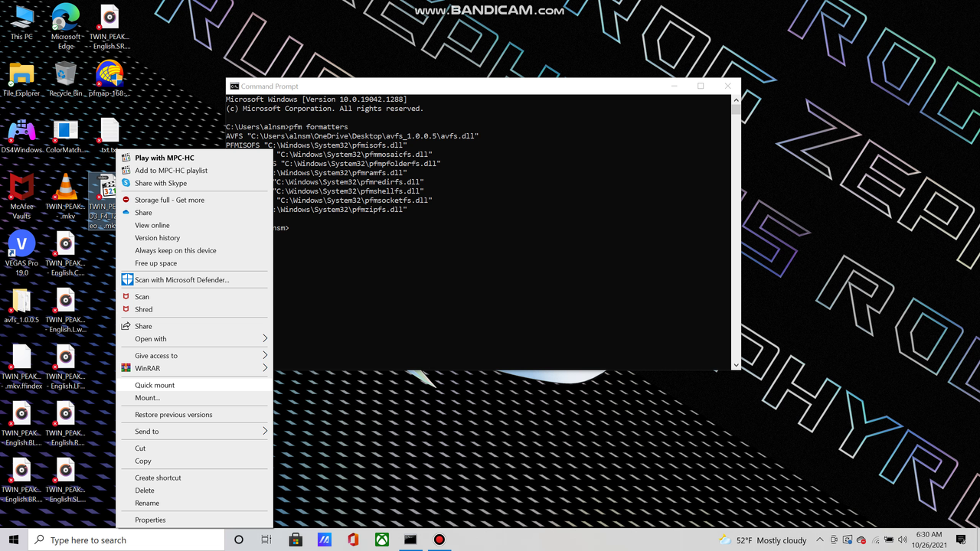
Task: Choose Quick mount in context menu
Action: pos(194,385)
